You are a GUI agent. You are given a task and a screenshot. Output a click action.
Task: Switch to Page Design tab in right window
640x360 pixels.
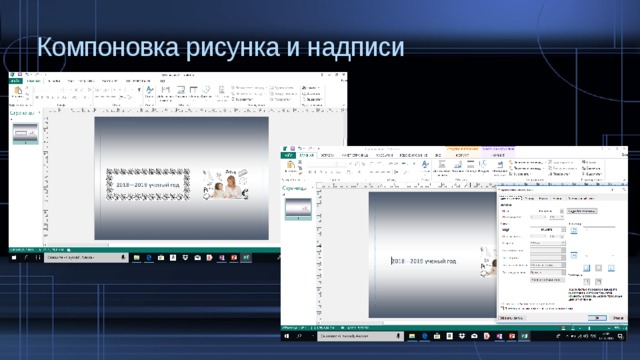tap(354, 156)
